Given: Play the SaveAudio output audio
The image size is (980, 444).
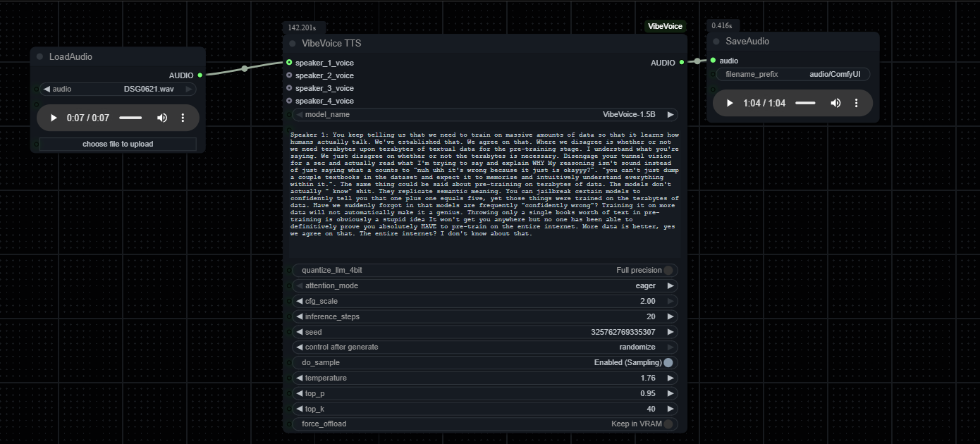Looking at the screenshot, I should [730, 103].
